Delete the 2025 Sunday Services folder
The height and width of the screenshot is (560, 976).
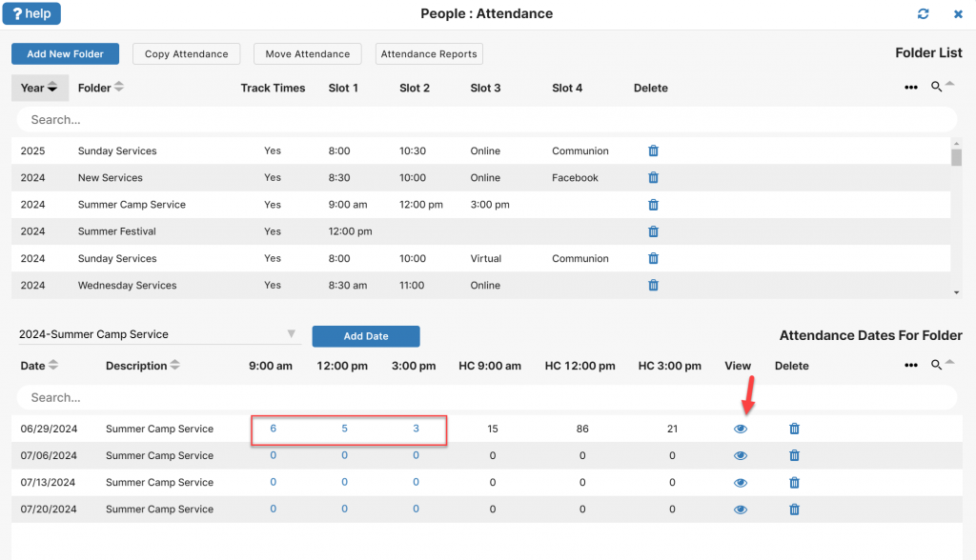(x=653, y=150)
